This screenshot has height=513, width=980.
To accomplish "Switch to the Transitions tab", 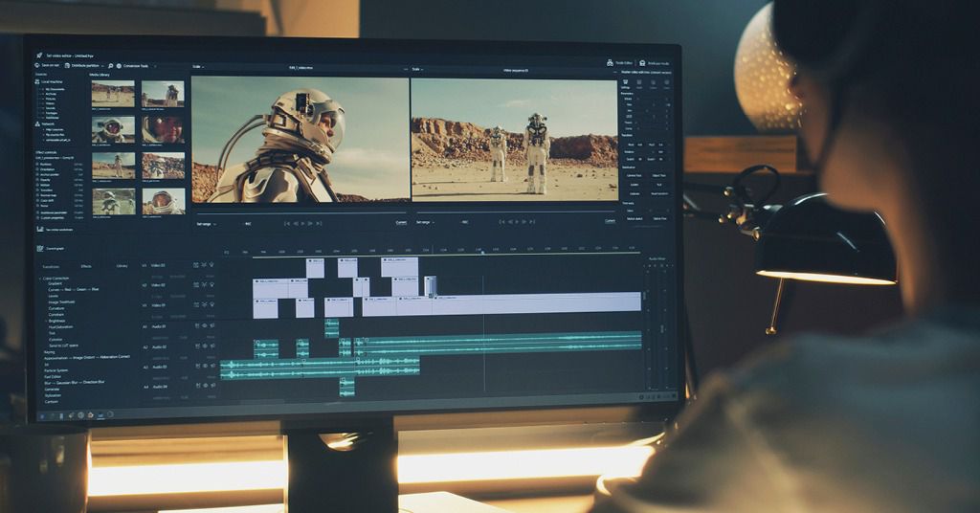I will (51, 267).
